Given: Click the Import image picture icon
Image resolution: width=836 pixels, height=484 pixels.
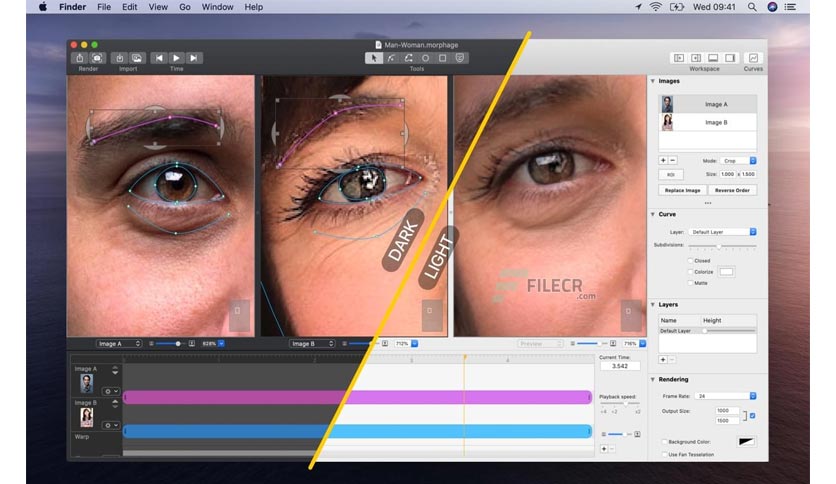Looking at the screenshot, I should (136, 58).
